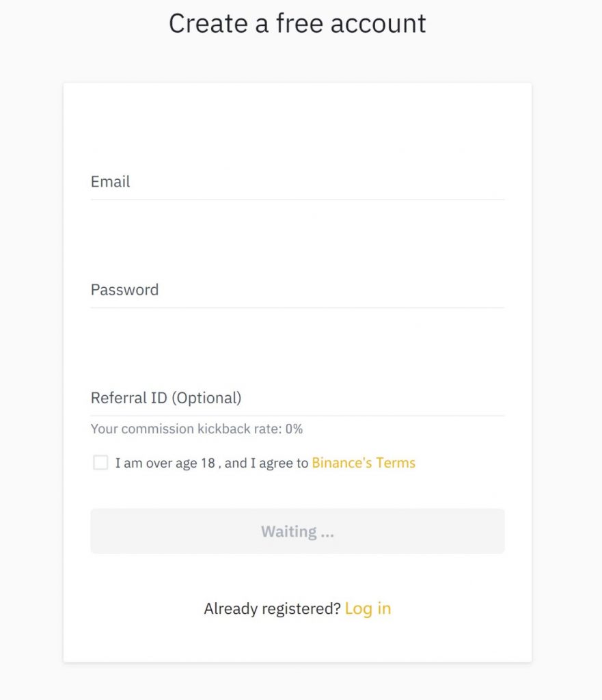Viewport: 602px width, 700px height.
Task: Tick the over age 18 agreement checkbox
Action: click(x=100, y=463)
